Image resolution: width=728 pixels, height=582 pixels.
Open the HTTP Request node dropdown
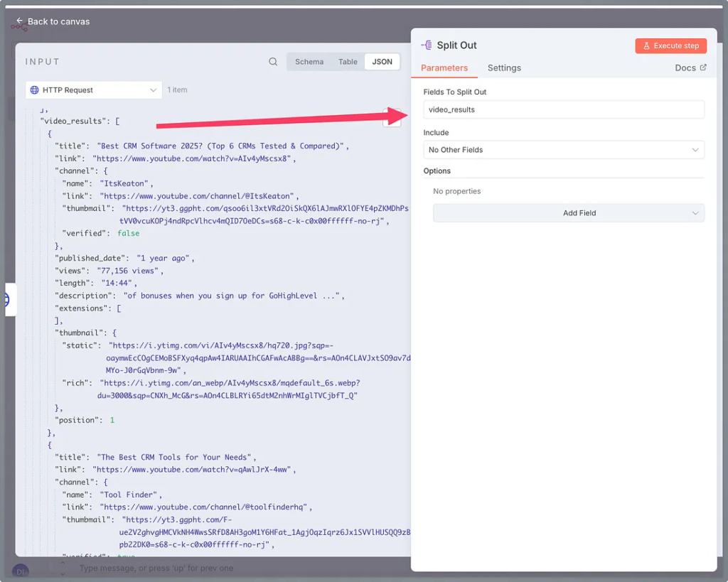[x=94, y=90]
